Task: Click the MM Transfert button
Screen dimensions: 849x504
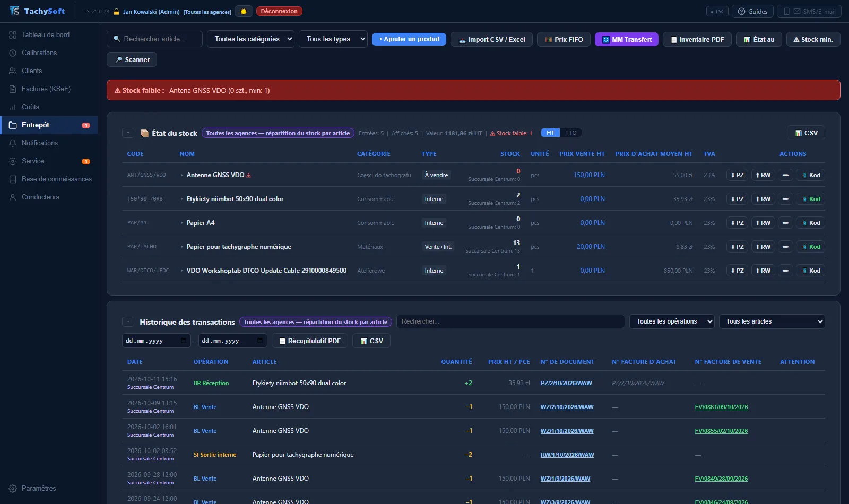Action: [x=627, y=40]
